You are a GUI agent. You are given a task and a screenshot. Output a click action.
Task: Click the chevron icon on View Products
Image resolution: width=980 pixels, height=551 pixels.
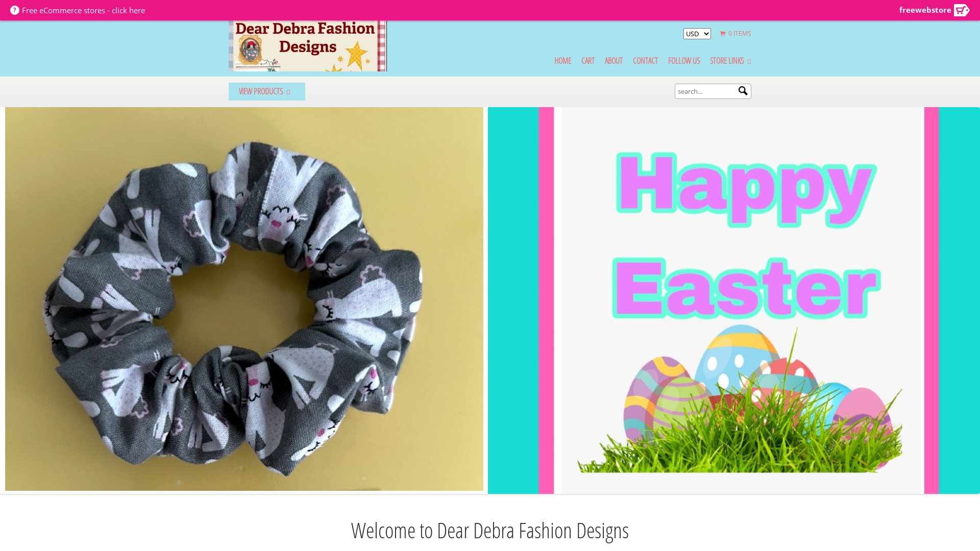tap(288, 91)
